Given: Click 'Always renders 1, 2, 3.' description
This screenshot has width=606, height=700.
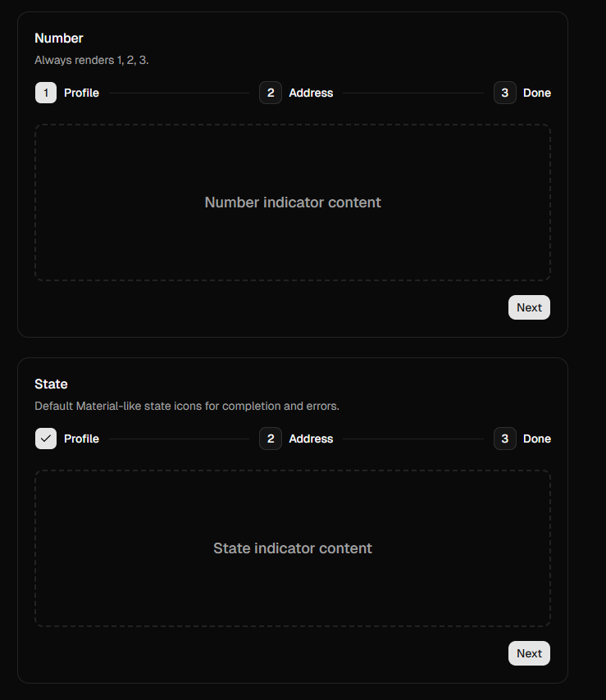Looking at the screenshot, I should [x=92, y=61].
